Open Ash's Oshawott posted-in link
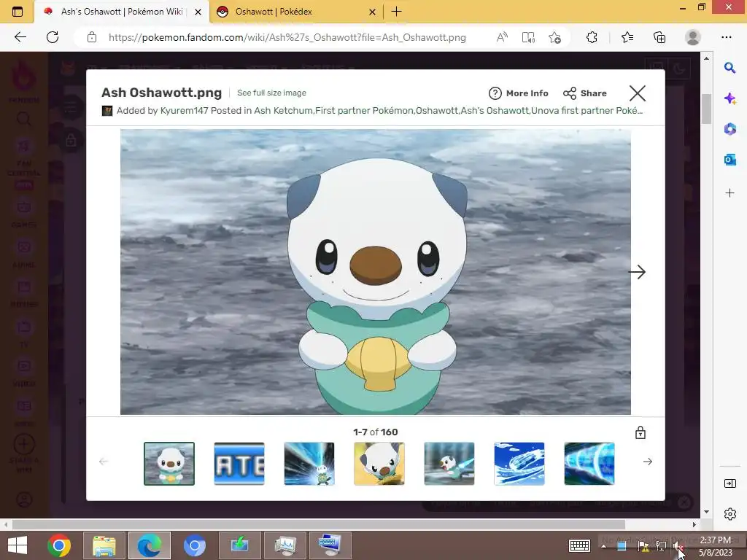This screenshot has width=747, height=560. [x=495, y=111]
